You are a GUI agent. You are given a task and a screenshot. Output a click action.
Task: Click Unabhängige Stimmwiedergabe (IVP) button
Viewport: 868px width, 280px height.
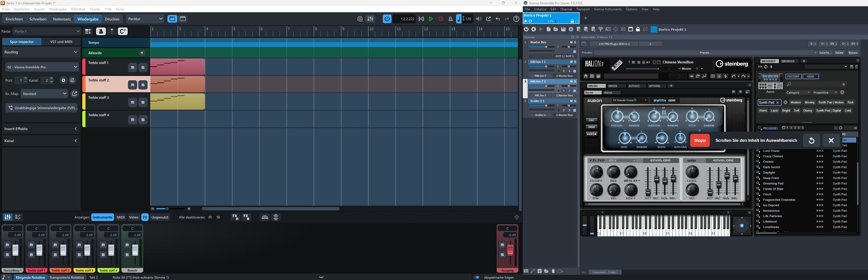tap(42, 108)
